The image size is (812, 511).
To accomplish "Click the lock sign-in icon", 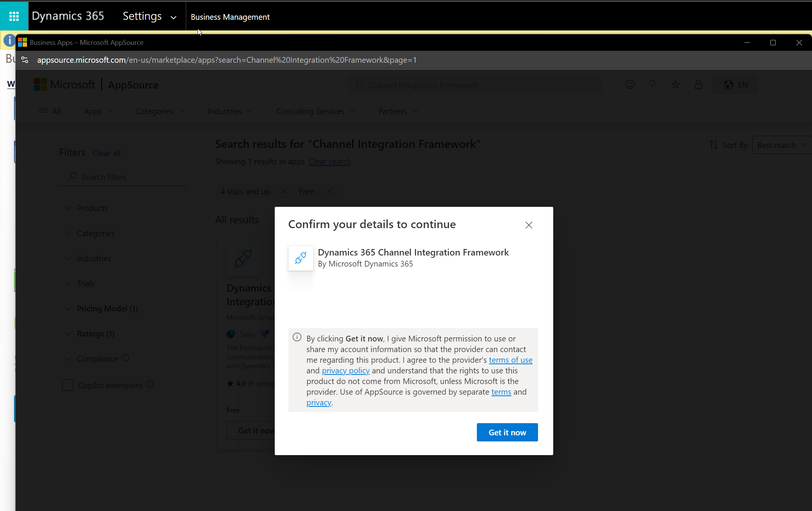I will [x=698, y=84].
